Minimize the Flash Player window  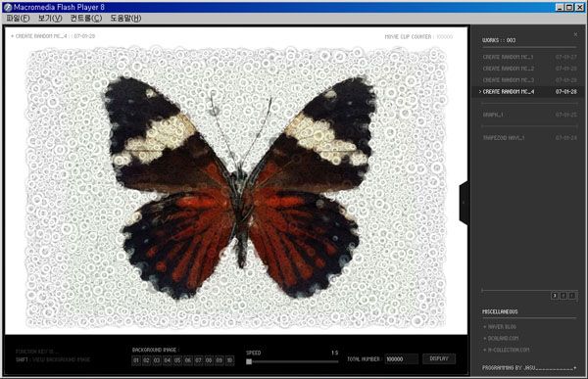[x=560, y=7]
